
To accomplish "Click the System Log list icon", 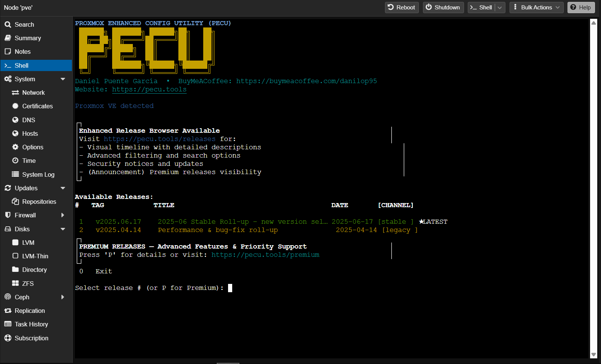I will tap(15, 174).
